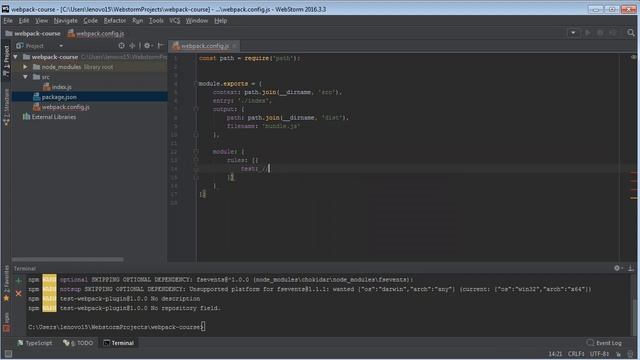Image resolution: width=640 pixels, height=360 pixels.
Task: Click cursor position 14:21 in status bar
Action: click(555, 354)
